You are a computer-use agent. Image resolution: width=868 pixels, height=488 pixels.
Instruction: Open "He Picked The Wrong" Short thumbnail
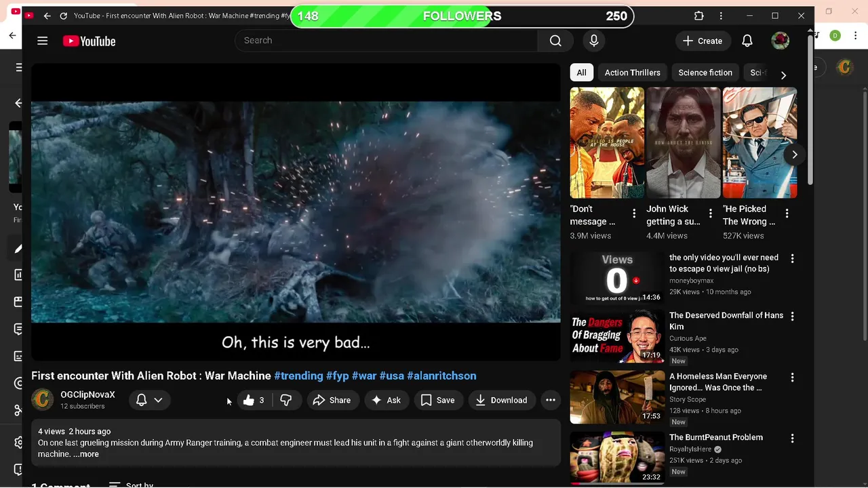(759, 142)
